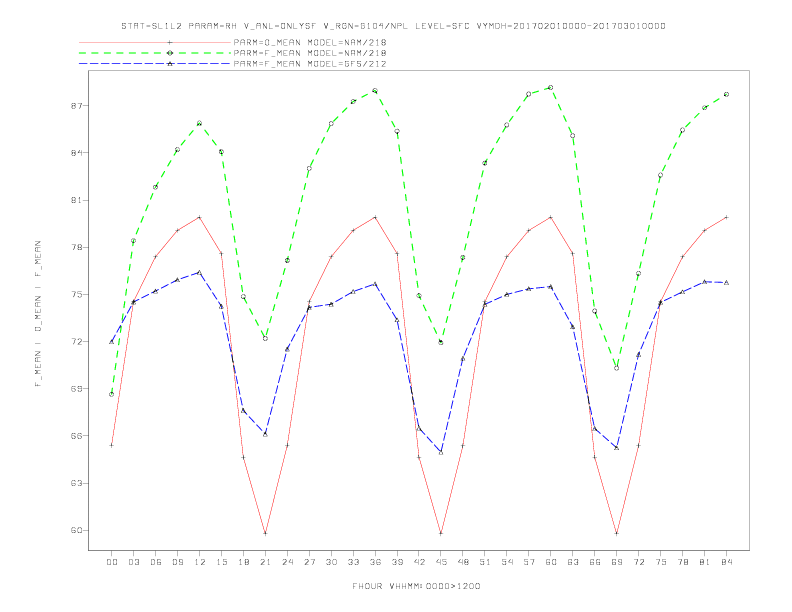
Task: Select legend entry PARM=F_MEAN MODEL=NAM/218
Action: (310, 53)
